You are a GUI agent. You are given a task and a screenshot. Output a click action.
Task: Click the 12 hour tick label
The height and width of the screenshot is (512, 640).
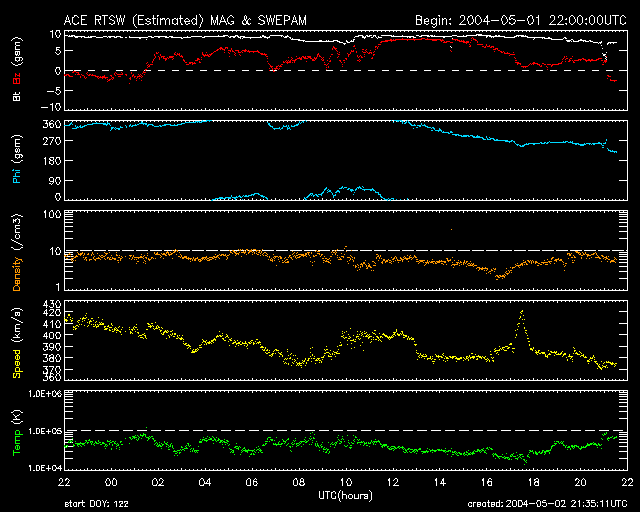393,483
